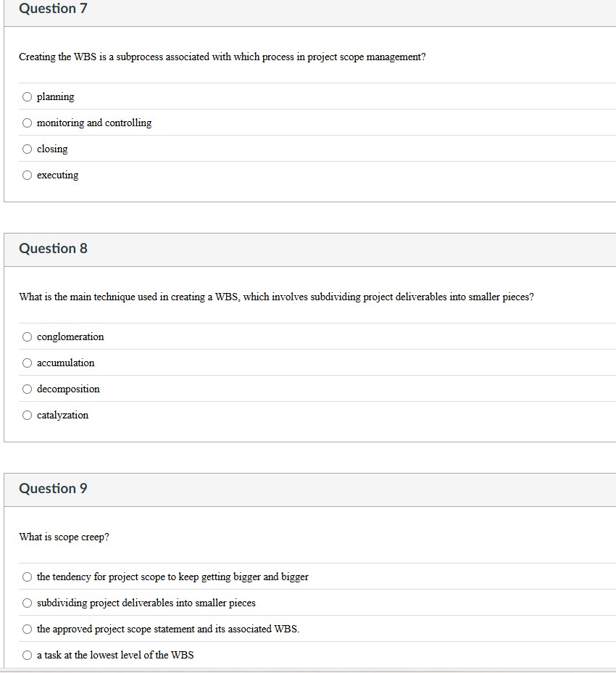
Task: Select conglomeration for Question 8
Action: coord(27,336)
